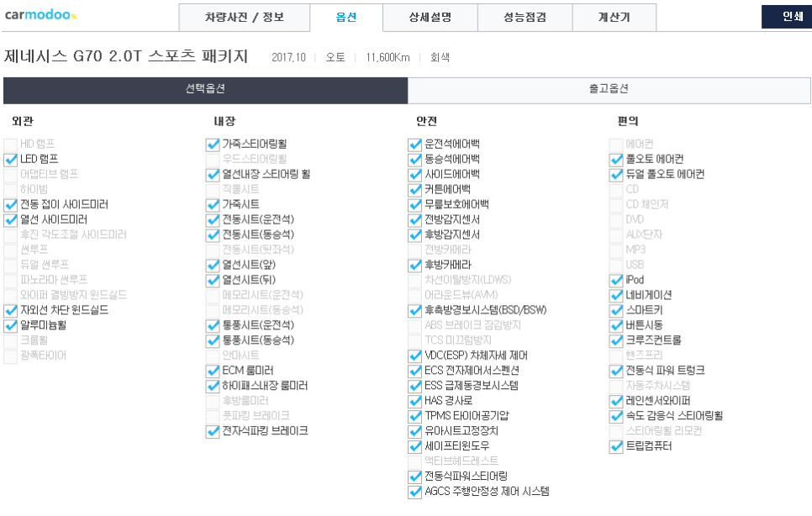Image resolution: width=812 pixels, height=516 pixels.
Task: Toggle ECS 전자제어서스펜션 checkbox
Action: pyautogui.click(x=414, y=371)
